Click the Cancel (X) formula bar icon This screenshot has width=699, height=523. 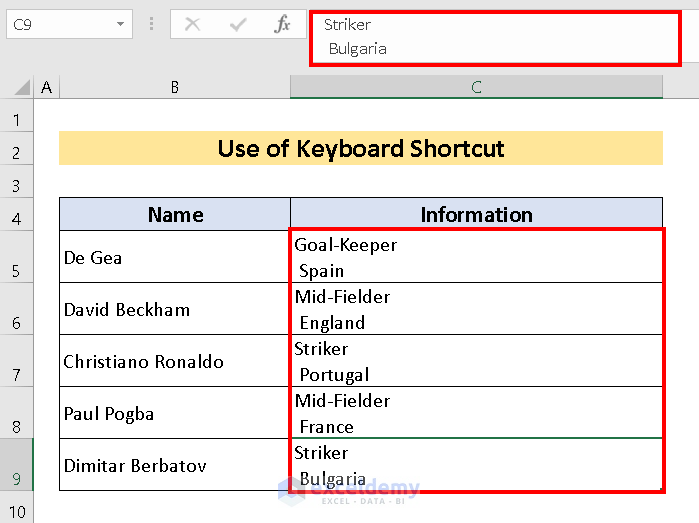coord(192,25)
